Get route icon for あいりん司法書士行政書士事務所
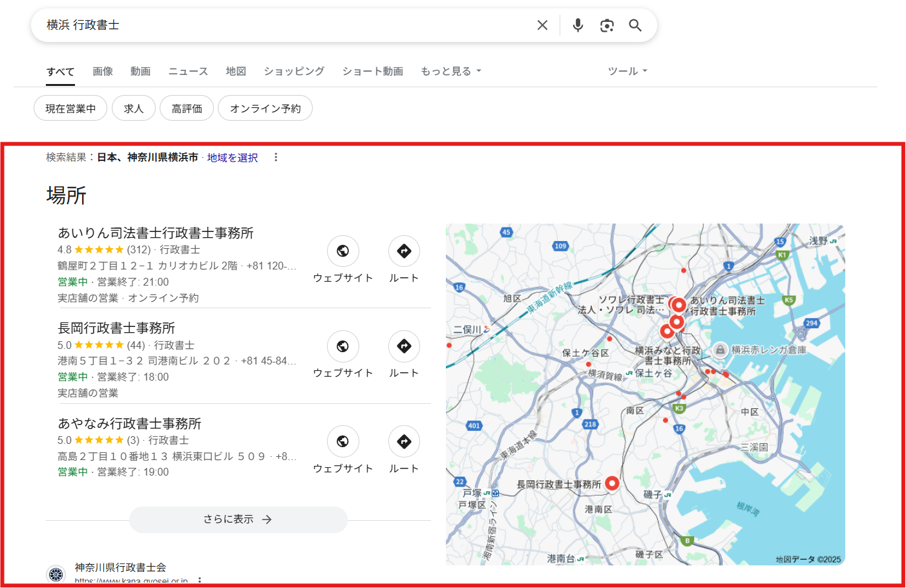 click(404, 251)
